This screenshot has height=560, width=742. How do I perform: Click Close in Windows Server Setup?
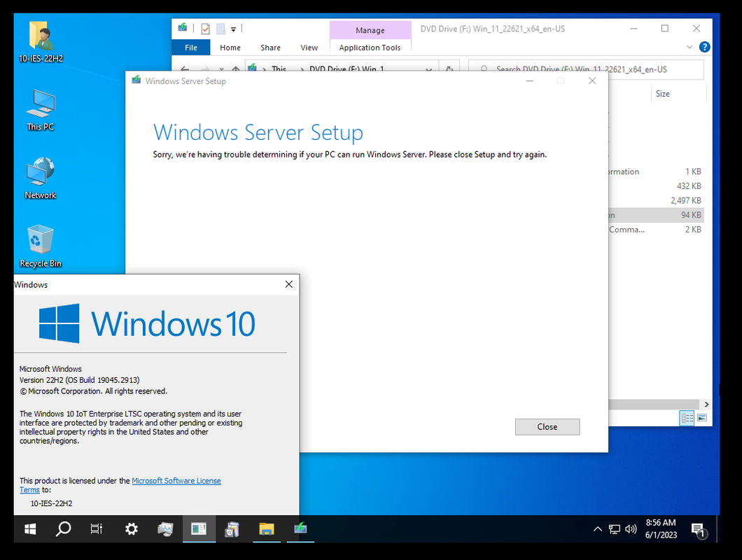click(547, 426)
